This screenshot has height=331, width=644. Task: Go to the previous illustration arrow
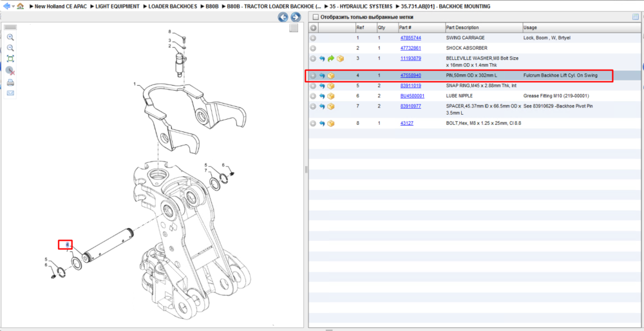tap(283, 17)
